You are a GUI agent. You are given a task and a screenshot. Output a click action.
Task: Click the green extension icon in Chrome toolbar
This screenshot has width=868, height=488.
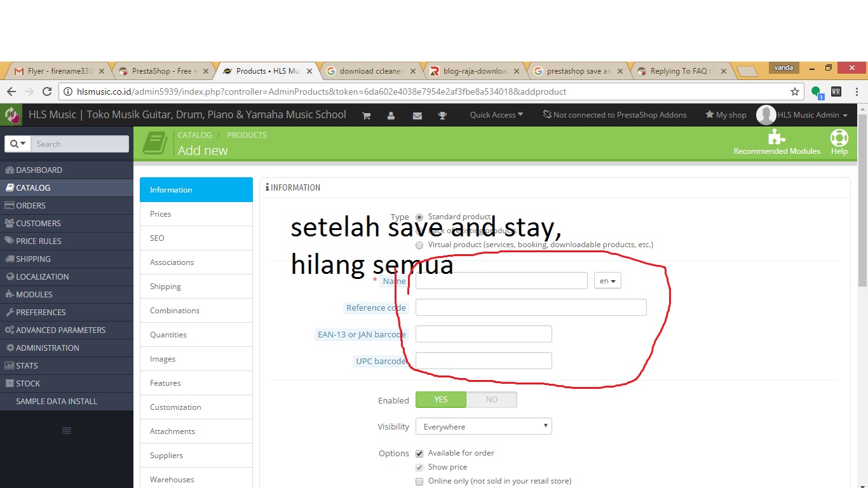(817, 92)
